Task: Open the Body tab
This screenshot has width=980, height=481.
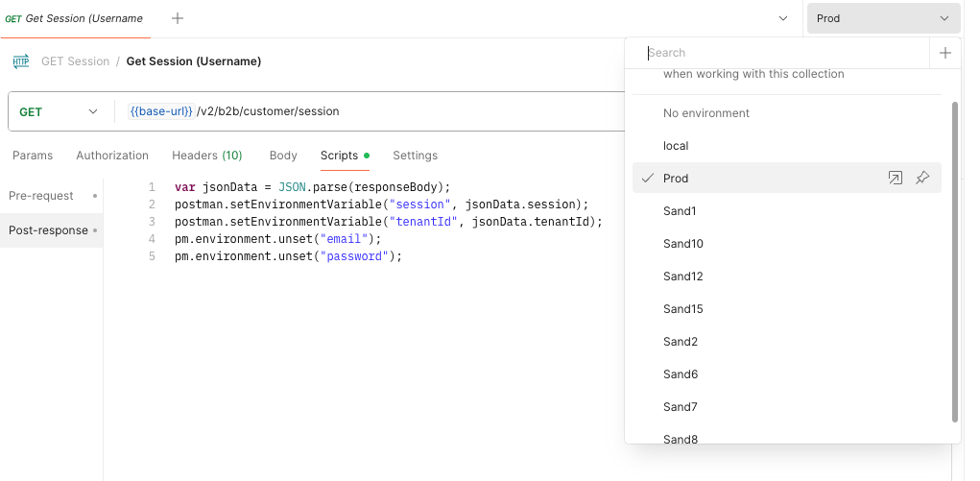Action: 283,156
